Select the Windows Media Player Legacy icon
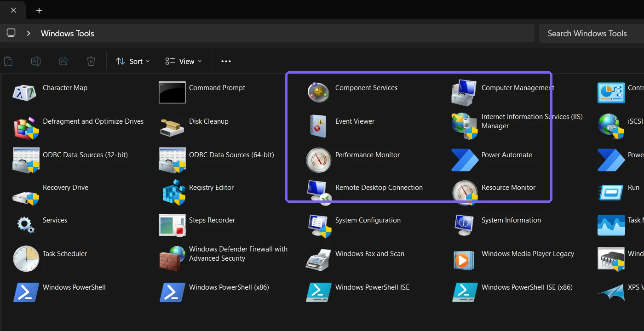 click(465, 260)
